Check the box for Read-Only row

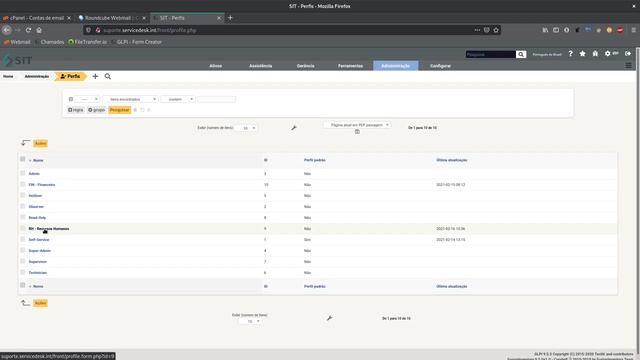[x=22, y=217]
